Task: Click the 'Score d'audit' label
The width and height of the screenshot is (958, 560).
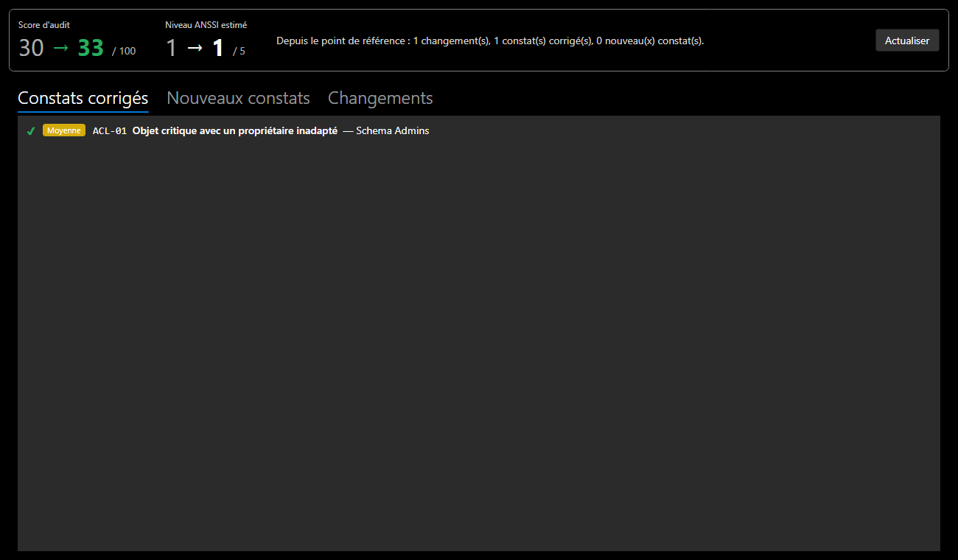Action: click(44, 25)
